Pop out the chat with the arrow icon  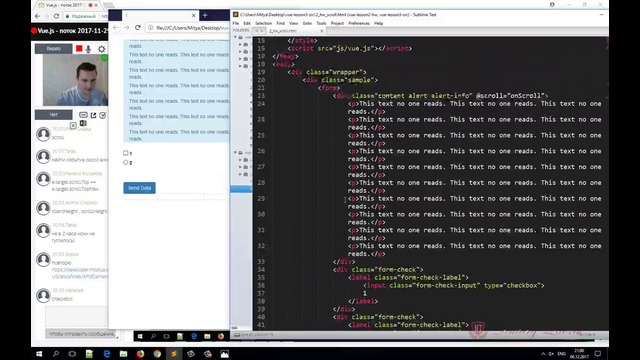tap(93, 115)
